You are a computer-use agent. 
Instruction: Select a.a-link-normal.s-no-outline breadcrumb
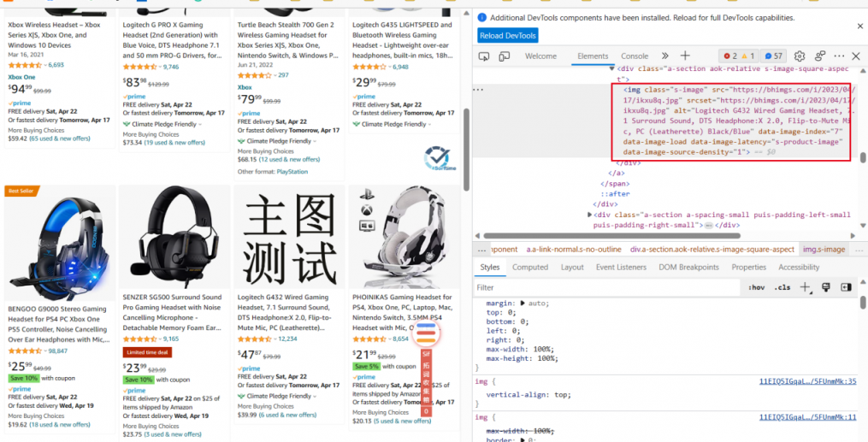[x=574, y=250]
